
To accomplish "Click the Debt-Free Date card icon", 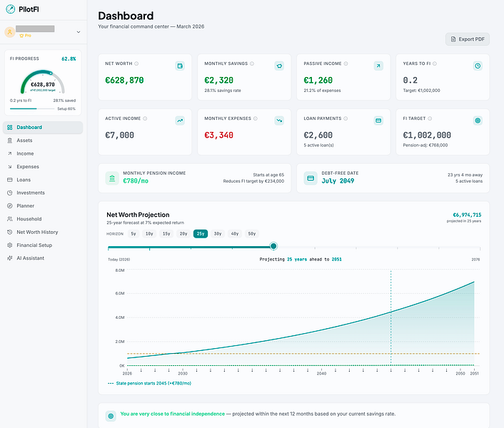I will pyautogui.click(x=311, y=178).
